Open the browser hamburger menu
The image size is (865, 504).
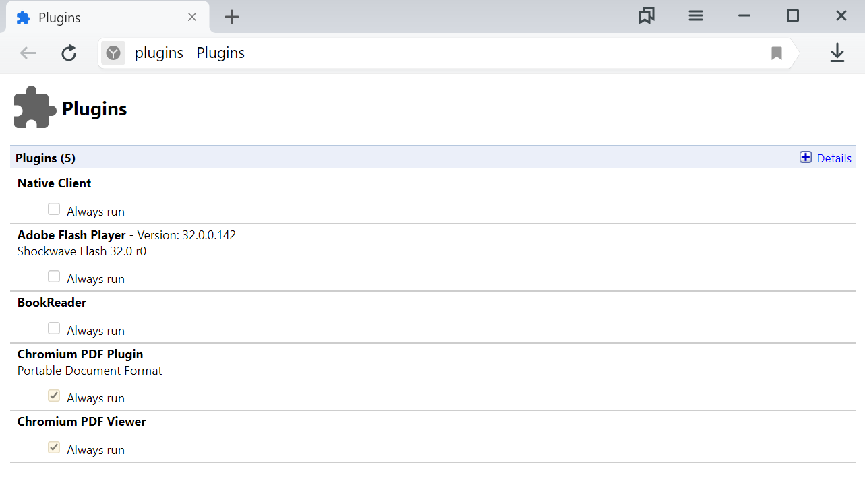696,15
